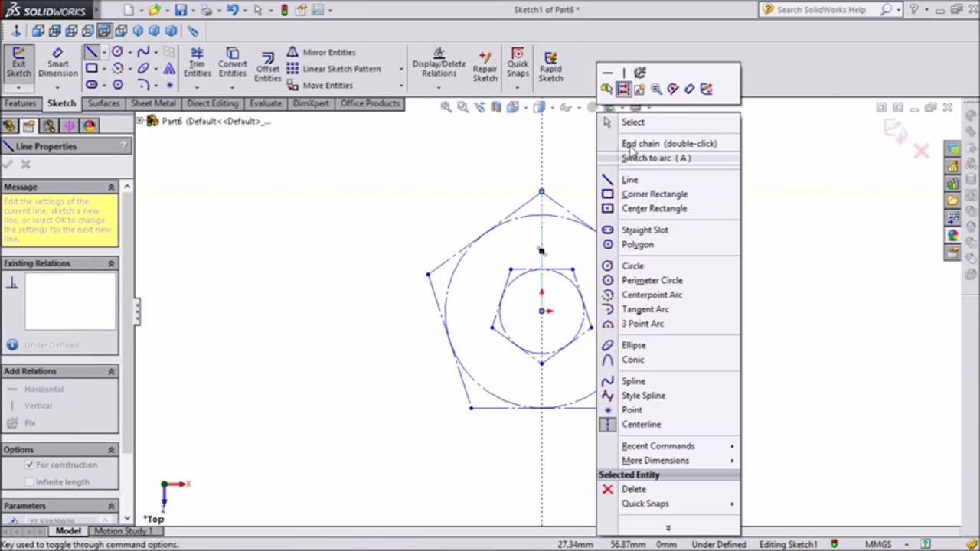Click the Undo icon
This screenshot has height=551, width=980.
pos(232,10)
